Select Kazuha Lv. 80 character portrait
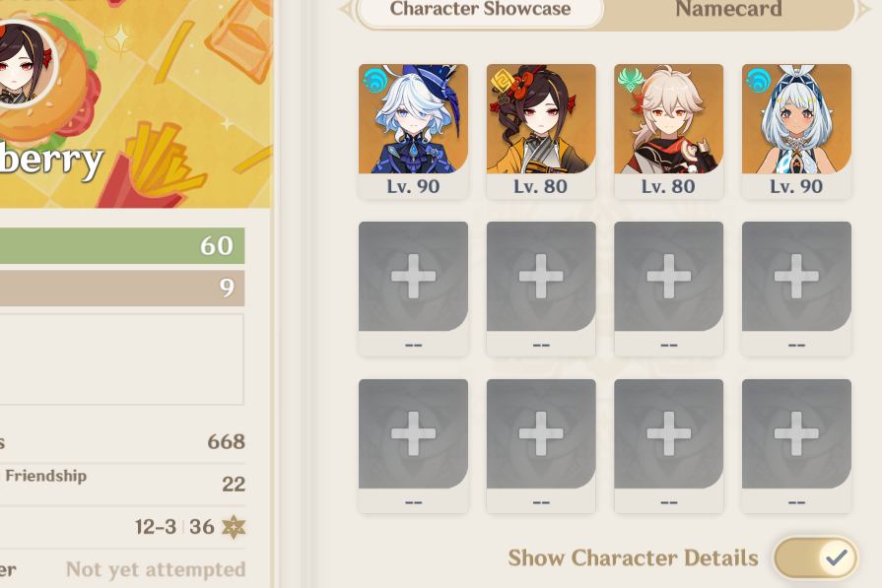882x588 pixels. pos(669,131)
